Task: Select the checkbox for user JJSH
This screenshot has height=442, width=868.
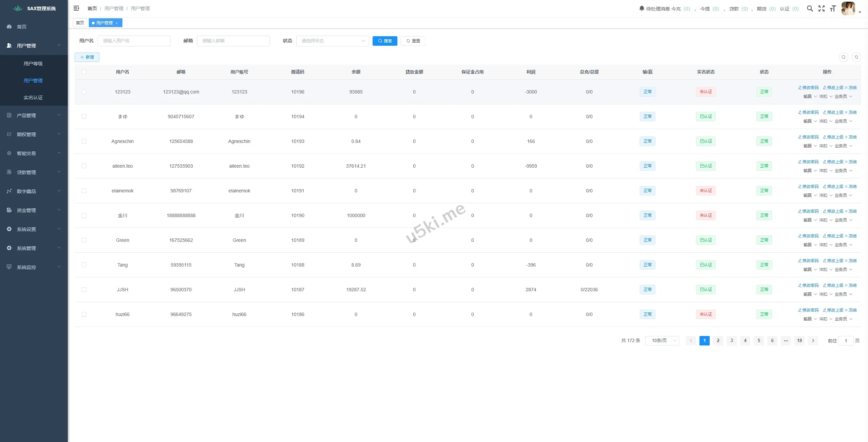Action: 84,290
